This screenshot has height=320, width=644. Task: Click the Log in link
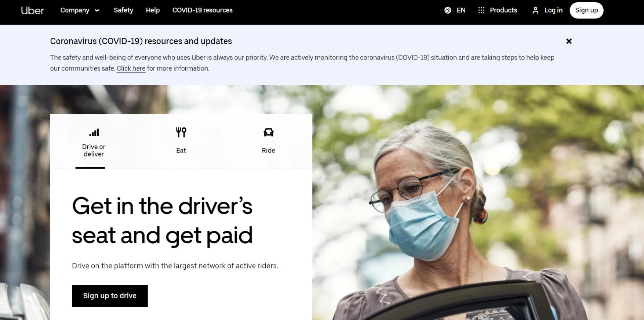coord(553,10)
